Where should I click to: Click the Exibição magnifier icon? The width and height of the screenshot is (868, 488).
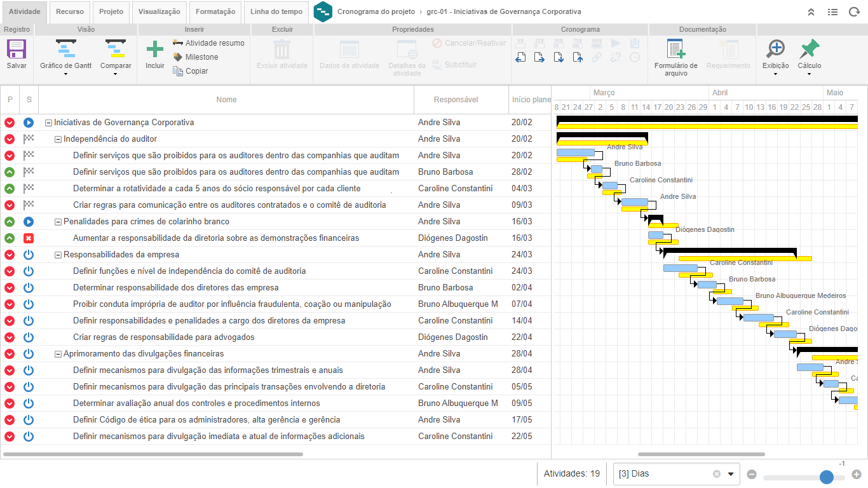(x=775, y=49)
